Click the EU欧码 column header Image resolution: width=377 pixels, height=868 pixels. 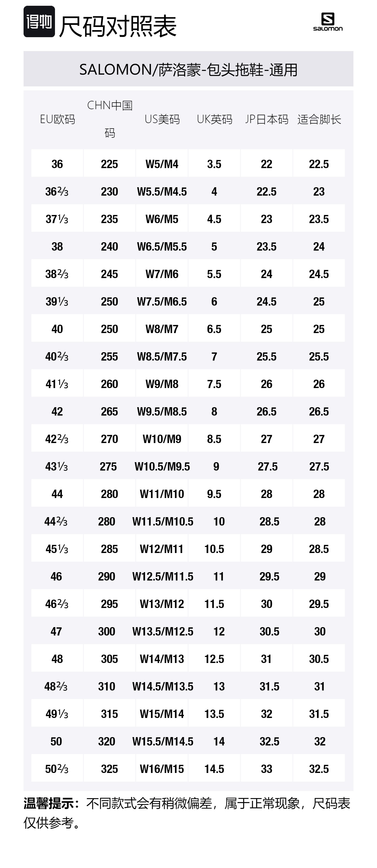(x=57, y=119)
